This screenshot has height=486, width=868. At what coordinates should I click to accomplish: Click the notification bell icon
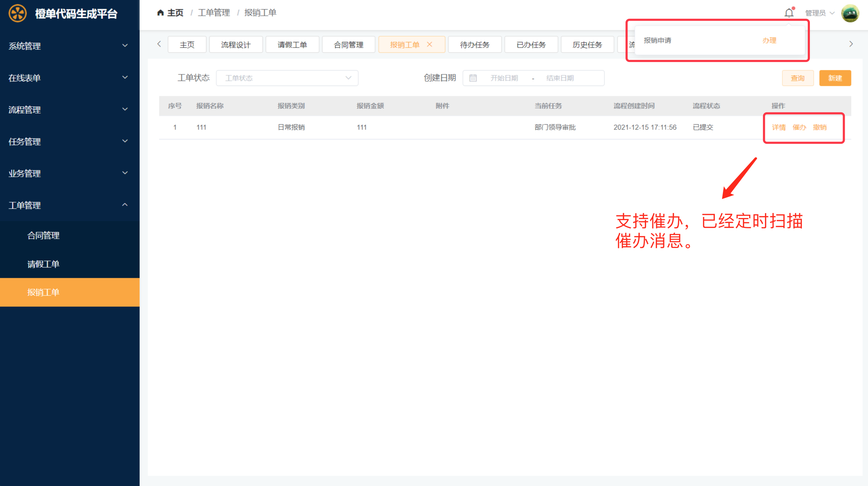coord(789,13)
